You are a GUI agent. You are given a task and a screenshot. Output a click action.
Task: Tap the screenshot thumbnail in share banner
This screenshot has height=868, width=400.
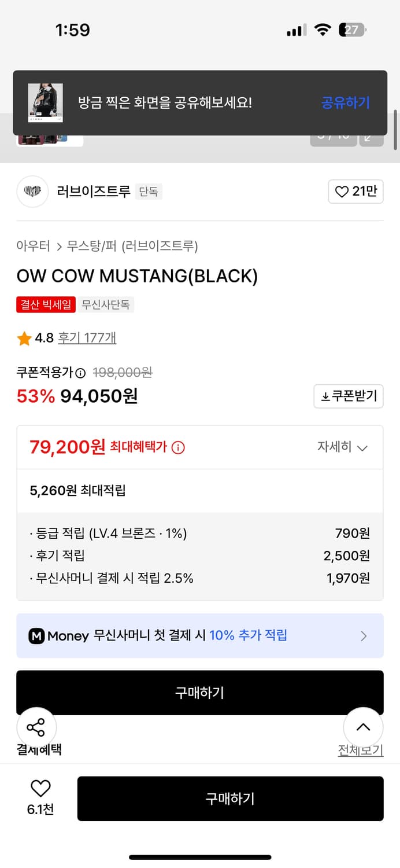(x=45, y=102)
